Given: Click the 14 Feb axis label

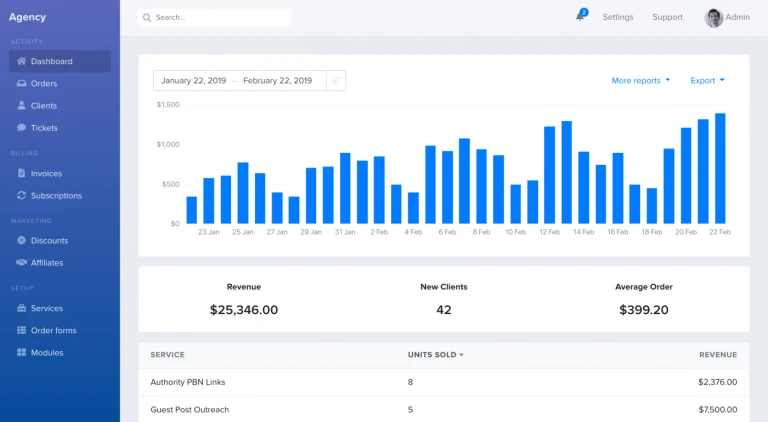Looking at the screenshot, I should click(x=584, y=232).
